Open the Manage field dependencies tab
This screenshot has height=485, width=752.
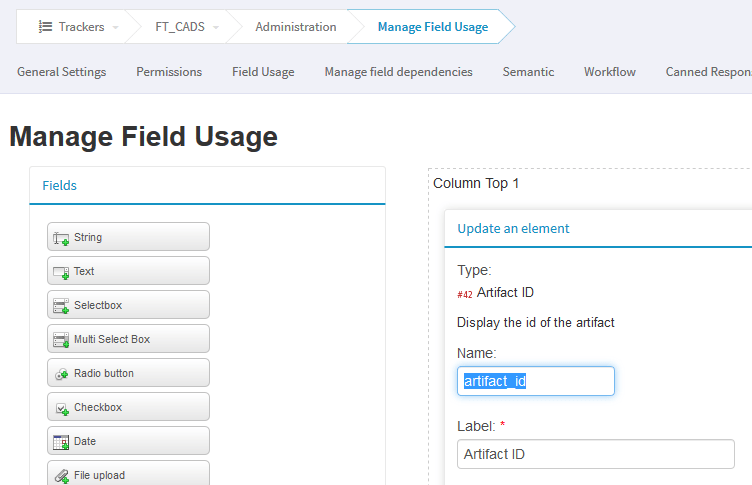point(398,72)
